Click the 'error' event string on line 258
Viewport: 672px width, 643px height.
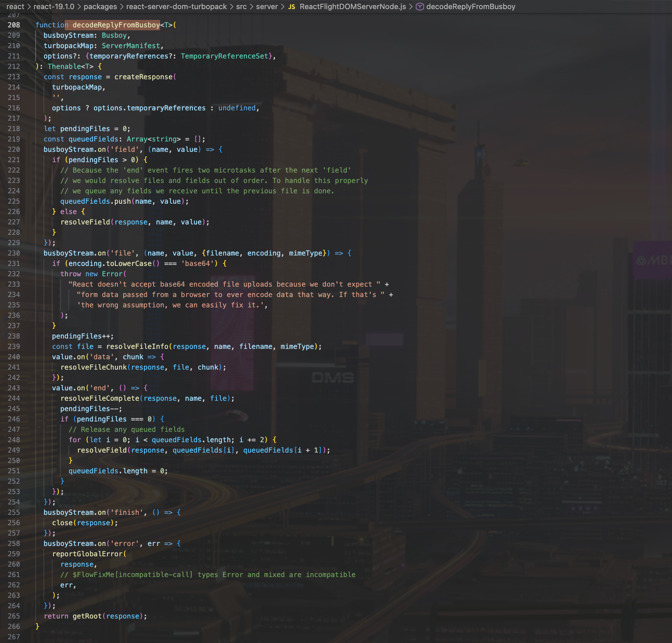[124, 543]
